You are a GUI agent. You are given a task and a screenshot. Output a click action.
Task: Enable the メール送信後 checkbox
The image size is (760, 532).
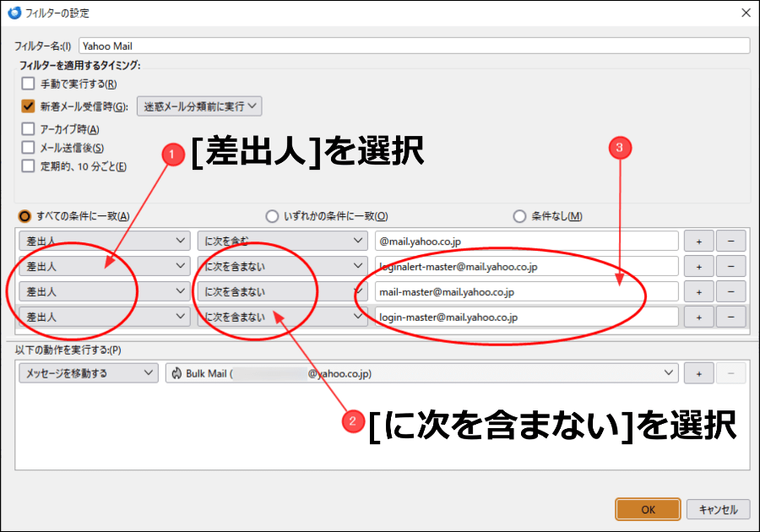point(28,147)
